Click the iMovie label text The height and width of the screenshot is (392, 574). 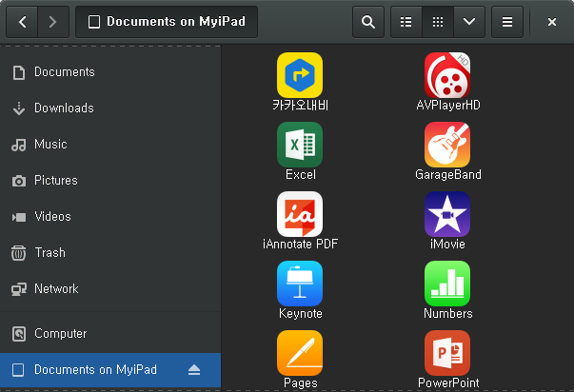tap(447, 245)
